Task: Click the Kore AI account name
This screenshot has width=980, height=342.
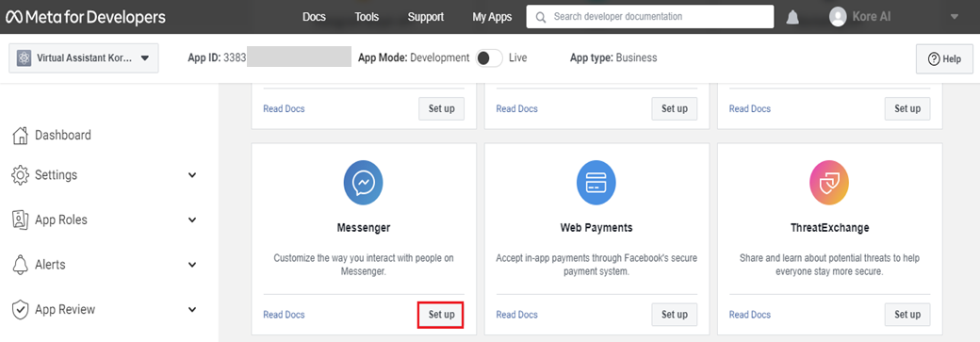Action: coord(872,17)
